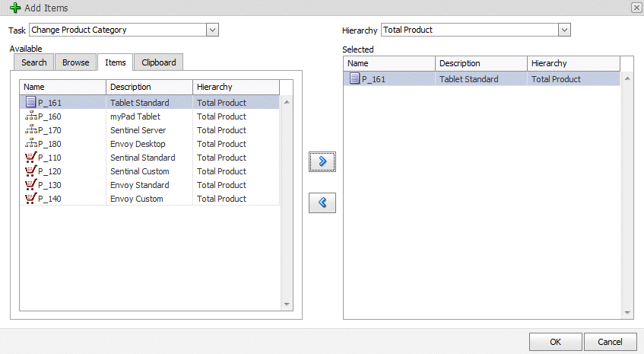Click the Cancel button
This screenshot has height=354, width=644.
(611, 342)
